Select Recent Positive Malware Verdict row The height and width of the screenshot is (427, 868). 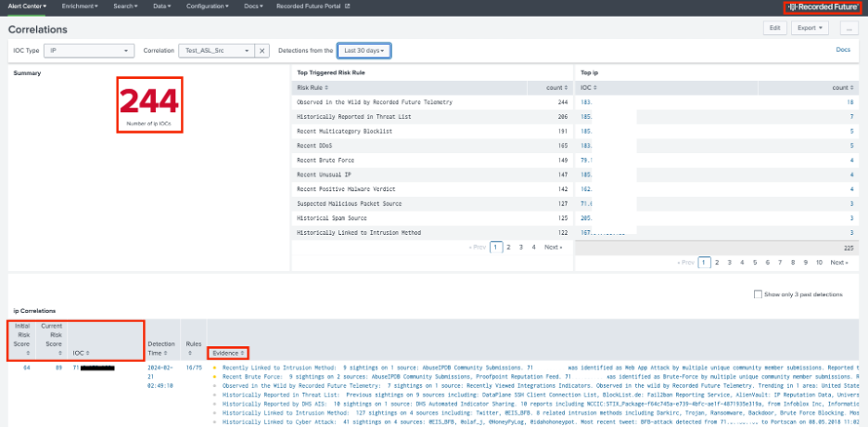[432, 188]
